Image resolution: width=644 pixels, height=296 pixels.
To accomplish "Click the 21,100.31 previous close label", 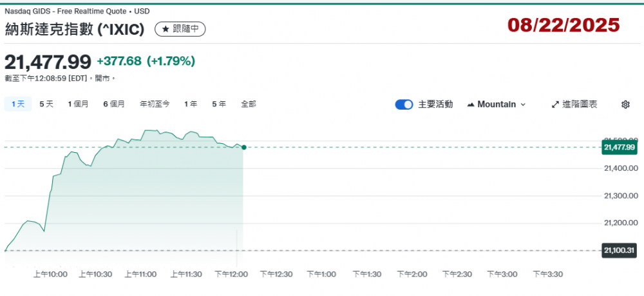I will click(x=620, y=250).
